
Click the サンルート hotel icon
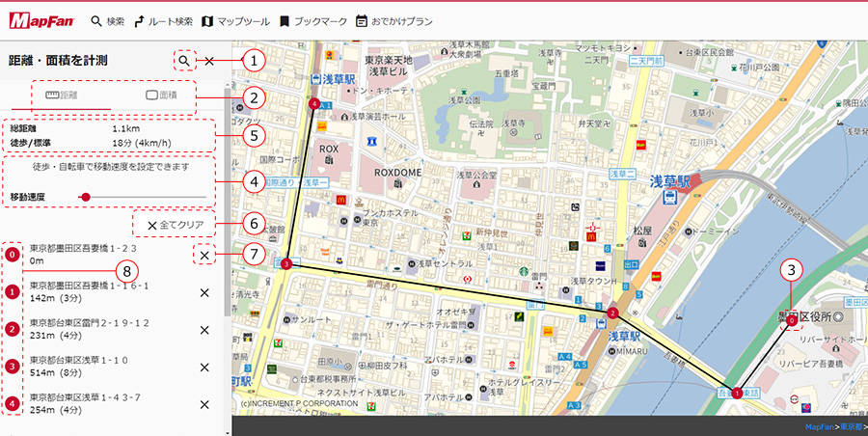[x=286, y=319]
